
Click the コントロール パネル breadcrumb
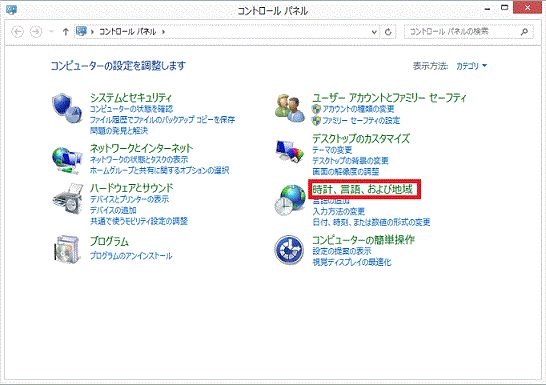click(127, 32)
